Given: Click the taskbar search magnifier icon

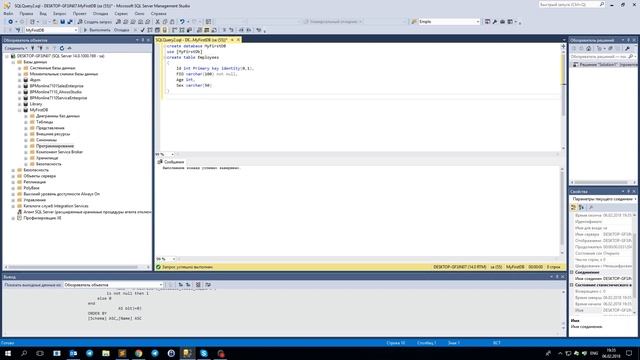Looking at the screenshot, I should pos(24,353).
